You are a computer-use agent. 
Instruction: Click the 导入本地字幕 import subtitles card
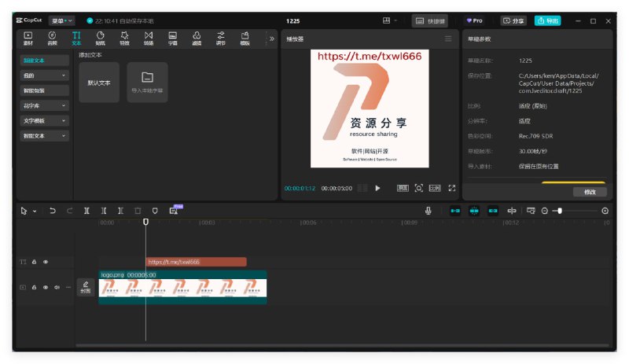coord(147,83)
